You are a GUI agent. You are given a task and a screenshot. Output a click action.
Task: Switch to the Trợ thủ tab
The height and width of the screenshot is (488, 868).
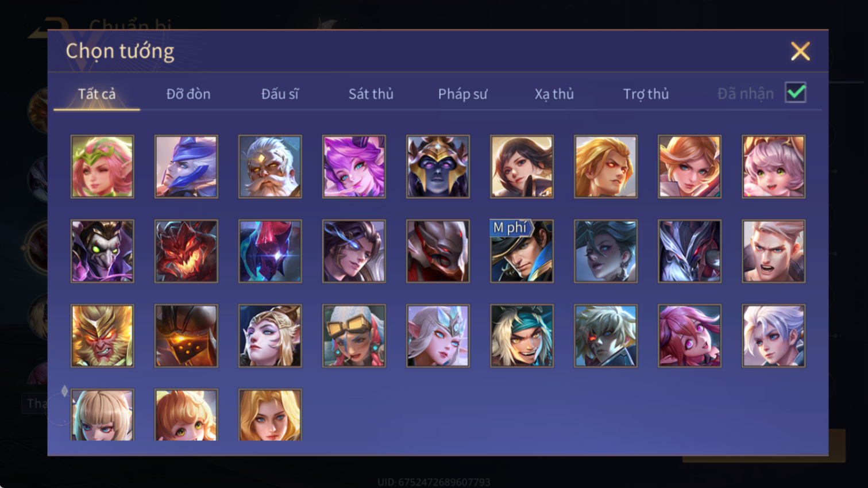click(646, 94)
